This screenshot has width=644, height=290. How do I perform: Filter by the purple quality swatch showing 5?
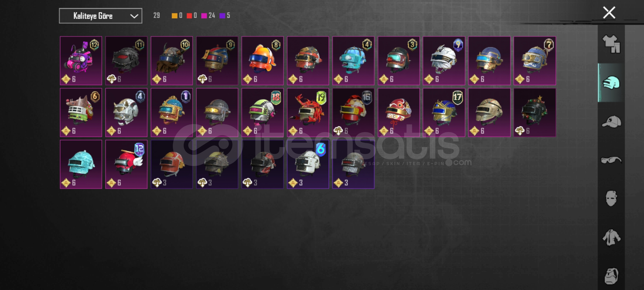225,16
